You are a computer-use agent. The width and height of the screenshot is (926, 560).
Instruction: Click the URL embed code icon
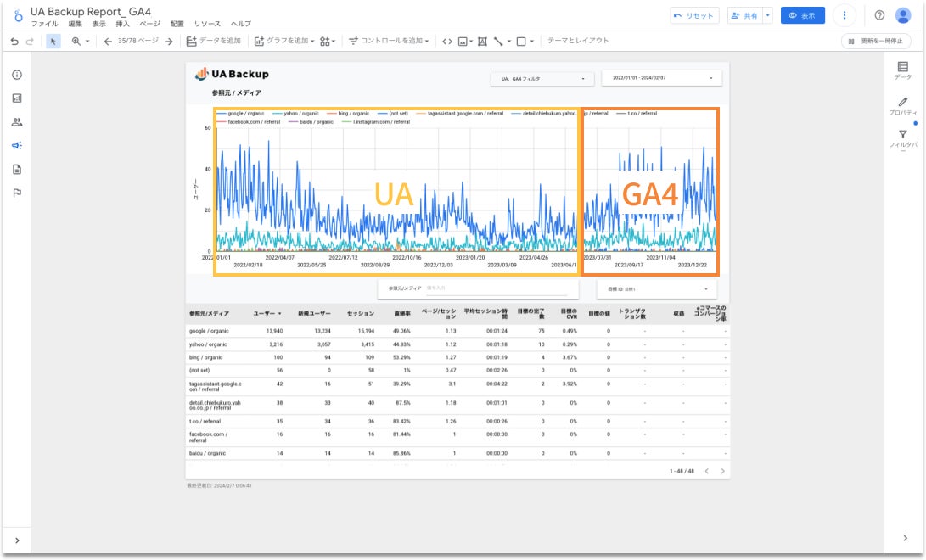tap(447, 41)
